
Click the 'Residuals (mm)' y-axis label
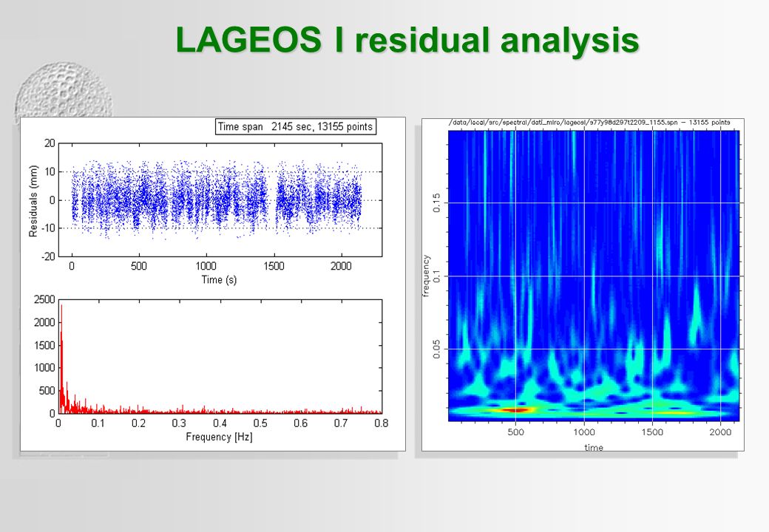(33, 201)
